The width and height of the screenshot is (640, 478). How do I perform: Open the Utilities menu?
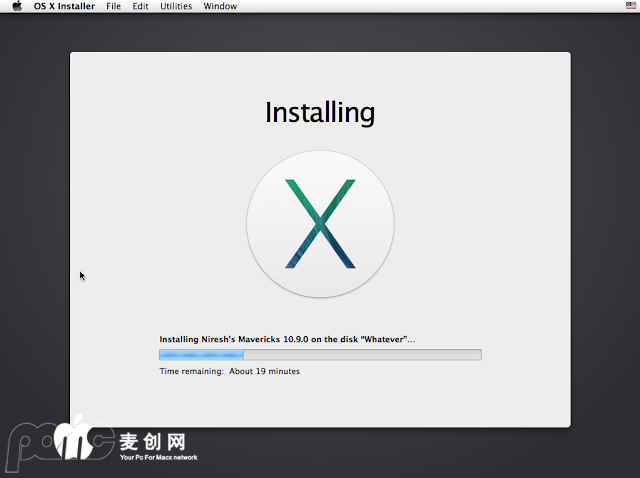point(176,6)
